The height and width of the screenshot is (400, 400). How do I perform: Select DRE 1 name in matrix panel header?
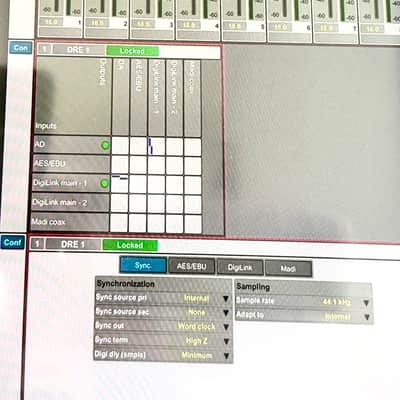tap(78, 50)
